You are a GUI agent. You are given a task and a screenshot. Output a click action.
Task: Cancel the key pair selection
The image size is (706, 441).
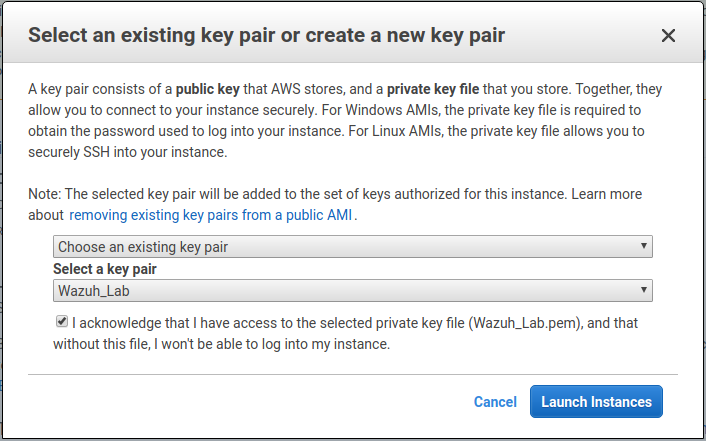click(495, 402)
